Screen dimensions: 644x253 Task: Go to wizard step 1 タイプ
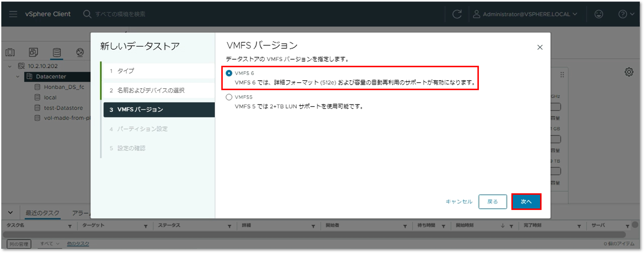pyautogui.click(x=159, y=71)
